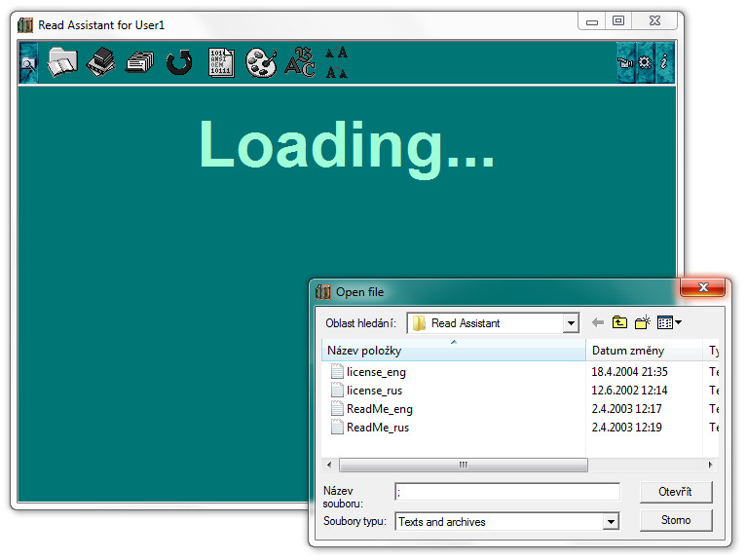Image resolution: width=746 pixels, height=560 pixels.
Task: Click the Otevřít button
Action: [676, 492]
